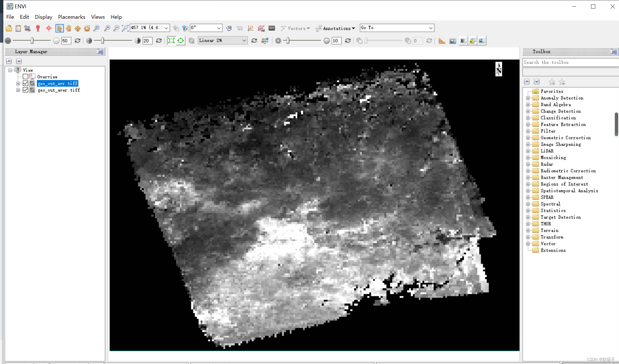Toggle the Overview checkbox
Viewport: 619px width, 364px height.
click(x=25, y=76)
